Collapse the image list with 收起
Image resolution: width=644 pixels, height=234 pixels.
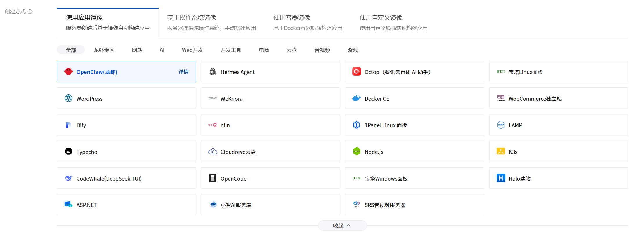342,226
